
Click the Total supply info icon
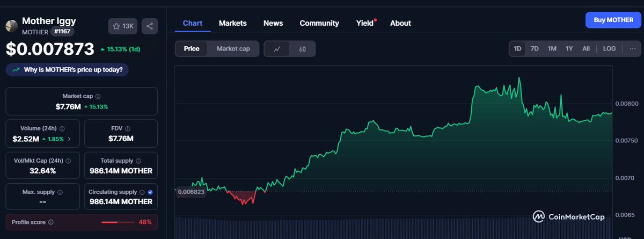[138, 161]
